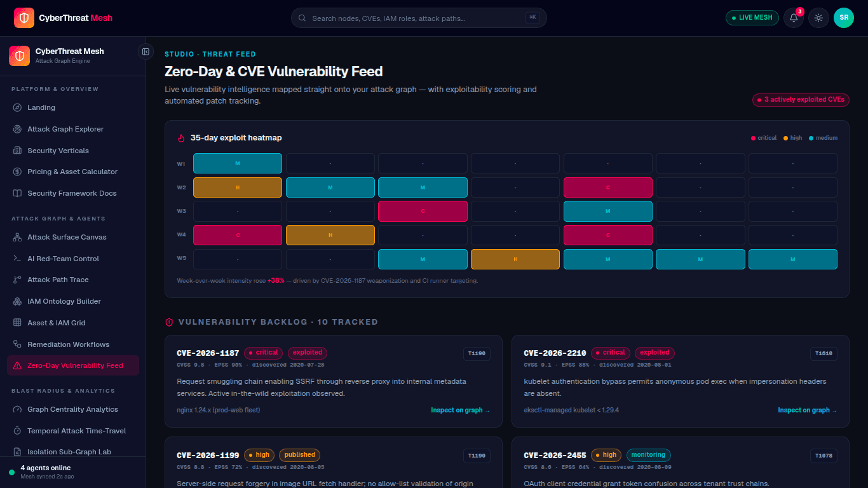Click Inspect on graph for CVE-2026-2210
The image size is (868, 488).
(808, 410)
